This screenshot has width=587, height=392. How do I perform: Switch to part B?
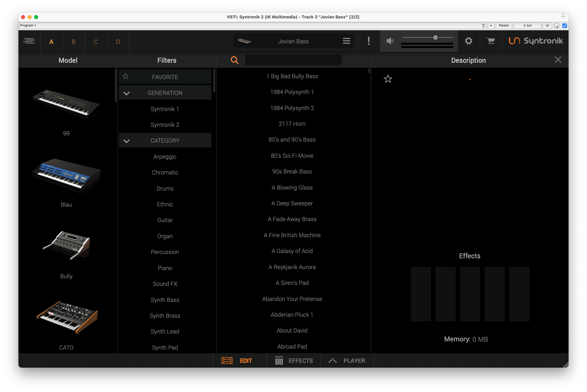coord(74,42)
